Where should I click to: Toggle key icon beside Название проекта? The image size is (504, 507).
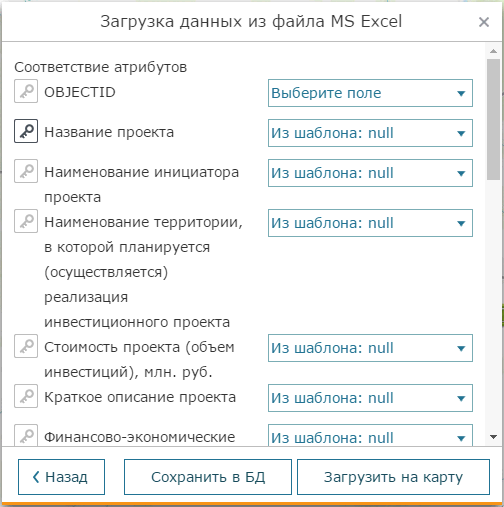(x=26, y=131)
